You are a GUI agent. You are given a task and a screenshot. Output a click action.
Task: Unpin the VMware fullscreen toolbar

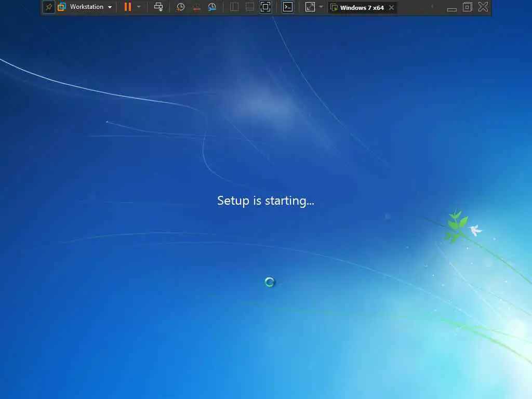click(x=49, y=7)
